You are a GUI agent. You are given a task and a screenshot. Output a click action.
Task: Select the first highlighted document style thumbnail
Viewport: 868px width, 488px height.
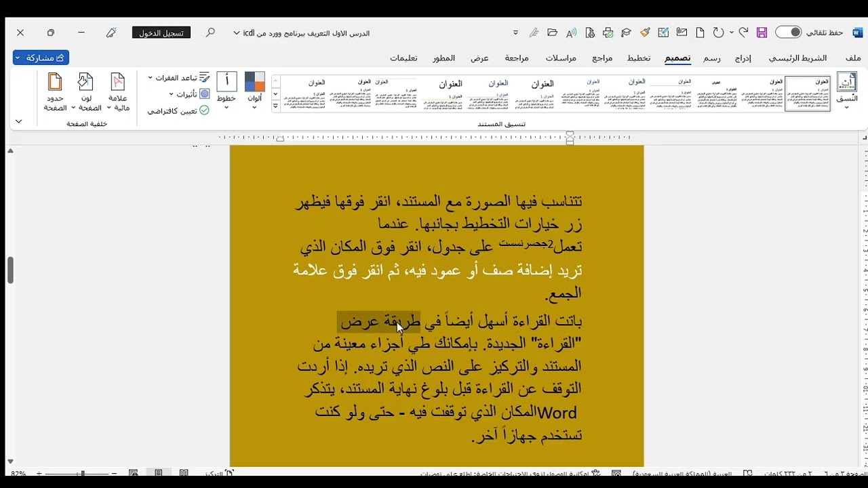(808, 93)
